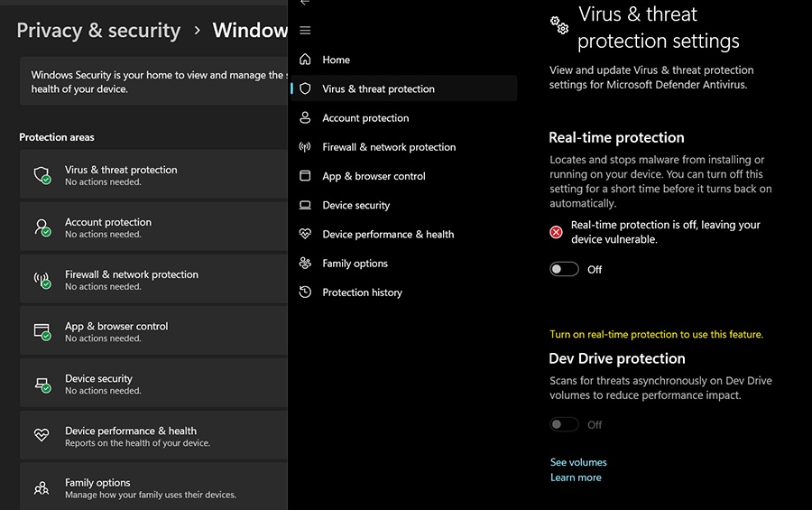Click the Account protection person icon in Protection areas
The width and height of the screenshot is (812, 510).
[42, 227]
